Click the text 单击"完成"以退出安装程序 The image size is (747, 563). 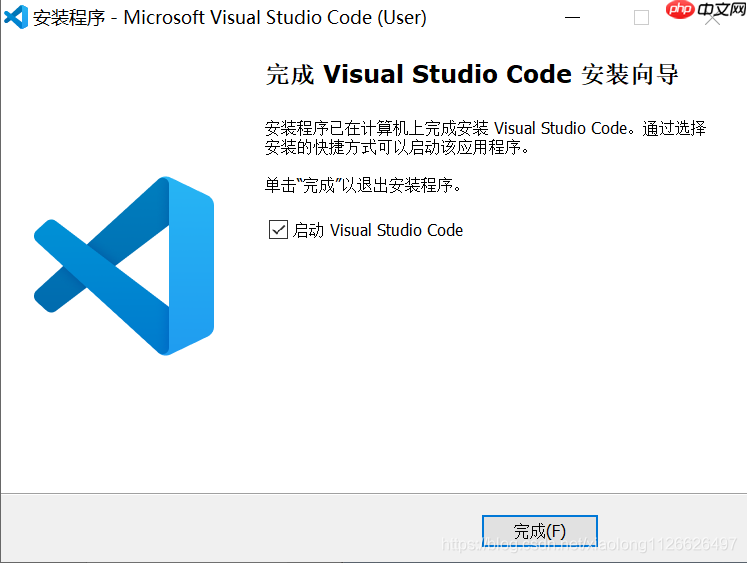tap(363, 185)
